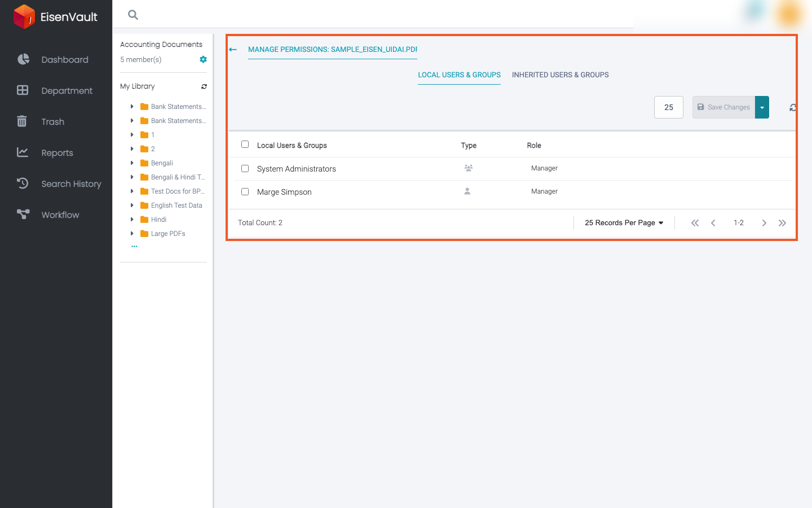Image resolution: width=812 pixels, height=508 pixels.
Task: Open the orange user avatar
Action: 789,14
